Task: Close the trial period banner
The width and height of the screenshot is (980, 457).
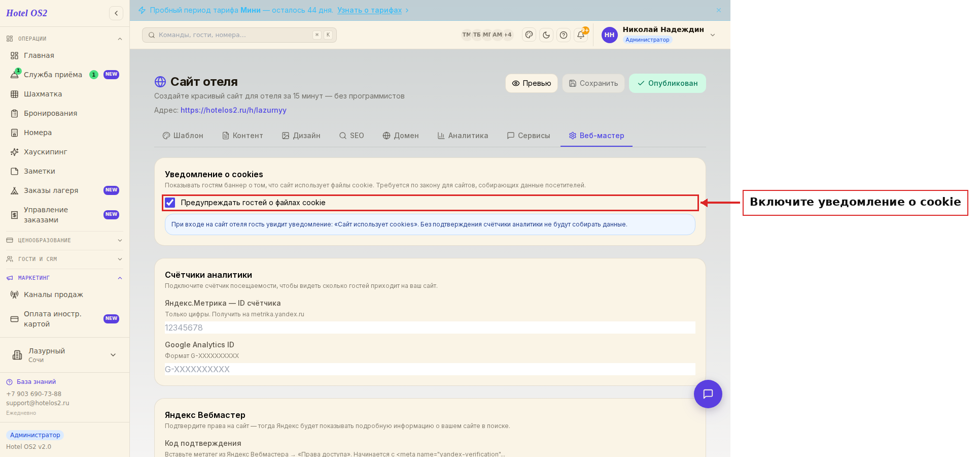Action: pyautogui.click(x=719, y=10)
